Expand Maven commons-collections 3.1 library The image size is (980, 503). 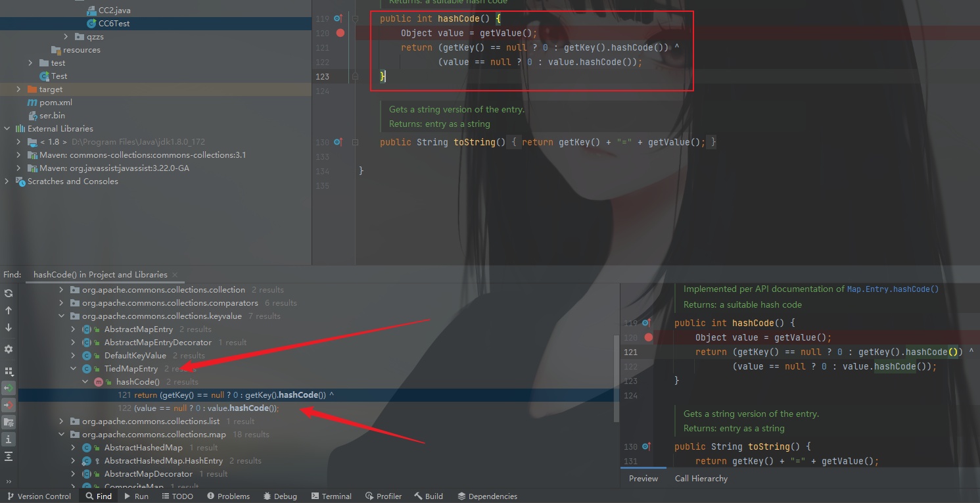point(18,155)
